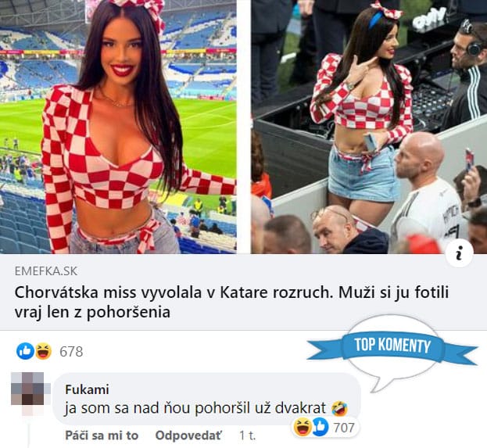Click the TOP KOMENTY ribbon badge
The image size is (487, 448).
pos(392,345)
